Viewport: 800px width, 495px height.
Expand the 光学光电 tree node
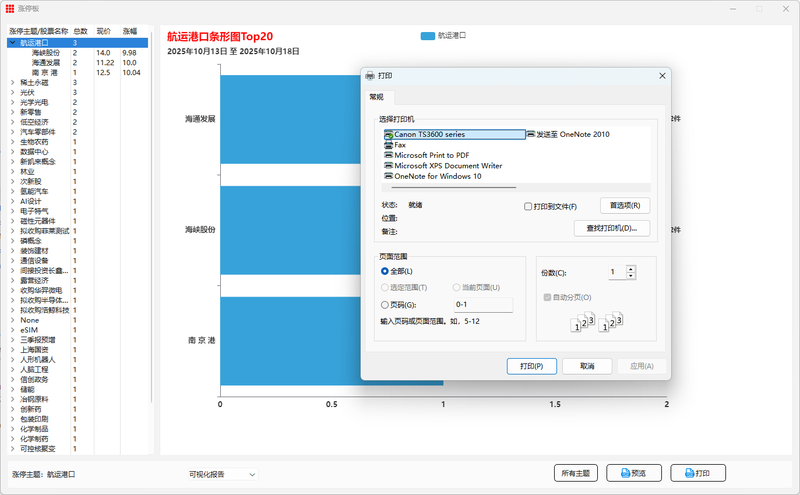13,102
